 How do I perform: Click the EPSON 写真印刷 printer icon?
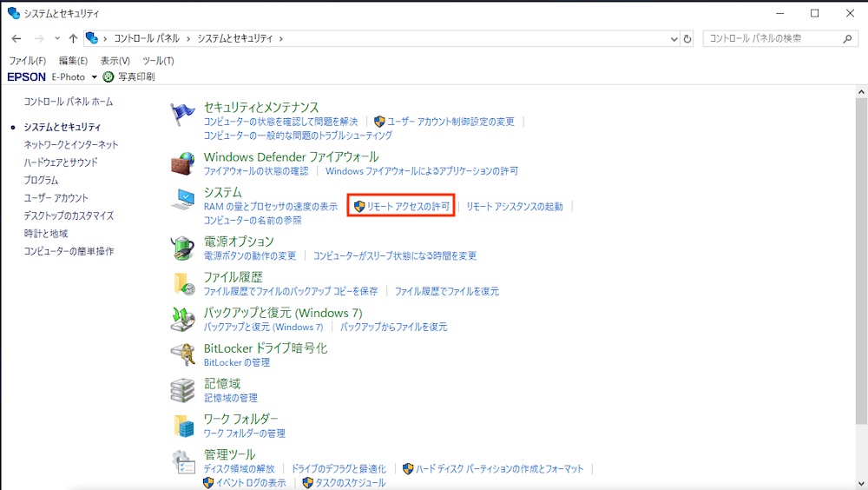tap(108, 76)
